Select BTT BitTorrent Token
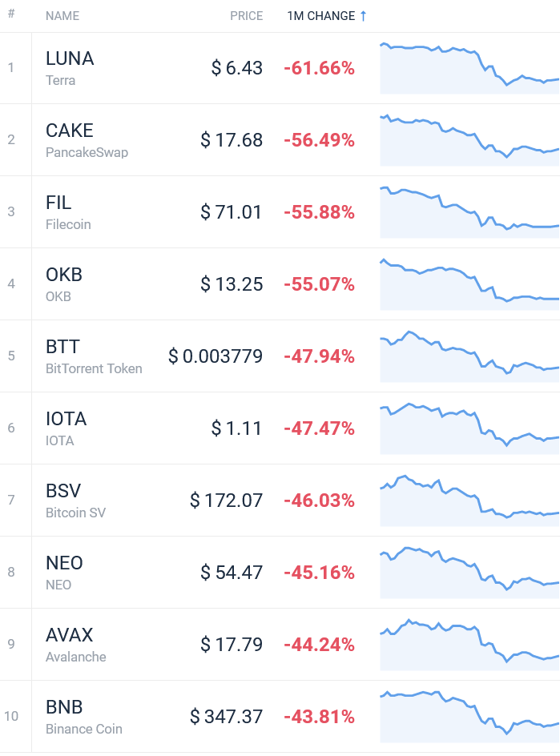 (94, 356)
